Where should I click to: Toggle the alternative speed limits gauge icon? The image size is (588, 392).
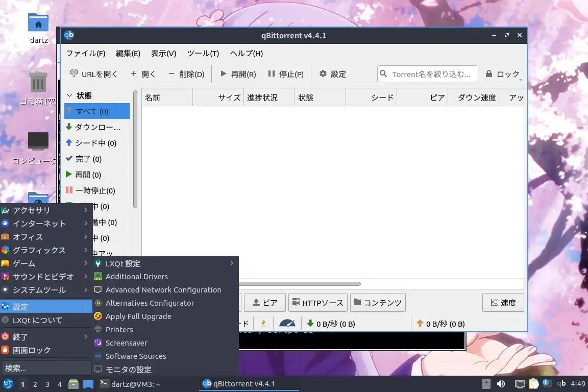pos(287,324)
